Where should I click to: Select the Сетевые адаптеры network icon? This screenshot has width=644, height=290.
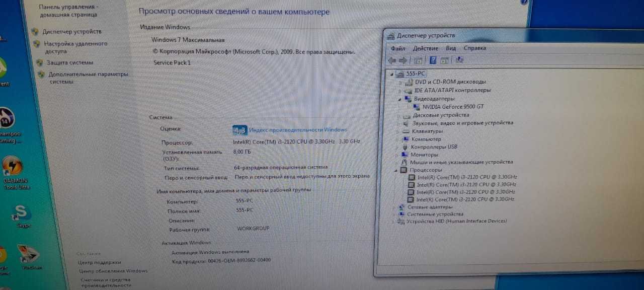401,207
